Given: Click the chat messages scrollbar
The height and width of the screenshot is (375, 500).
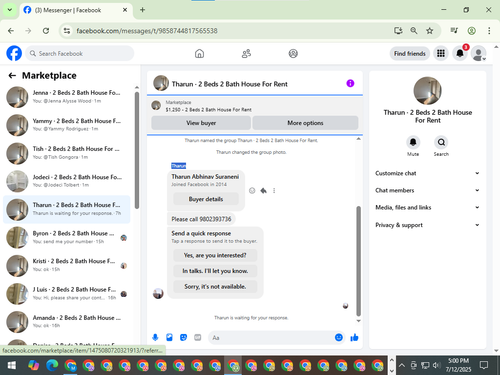Looking at the screenshot, I should coord(359,261).
